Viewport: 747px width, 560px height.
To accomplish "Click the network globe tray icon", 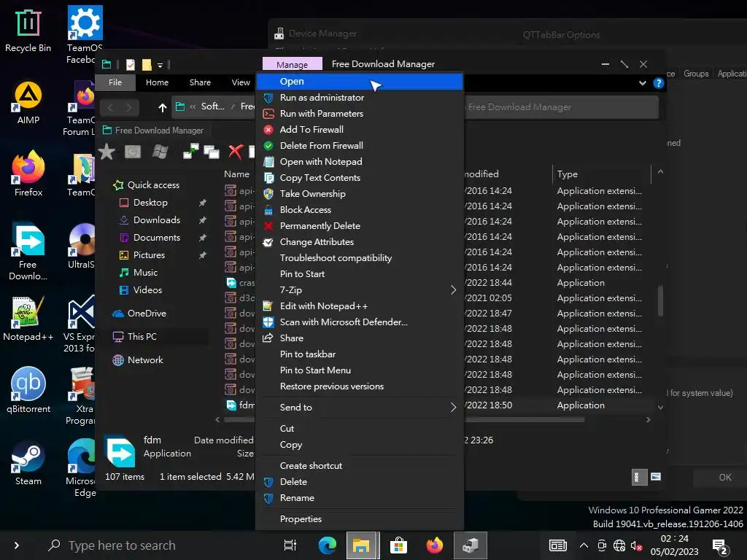I will pos(619,545).
